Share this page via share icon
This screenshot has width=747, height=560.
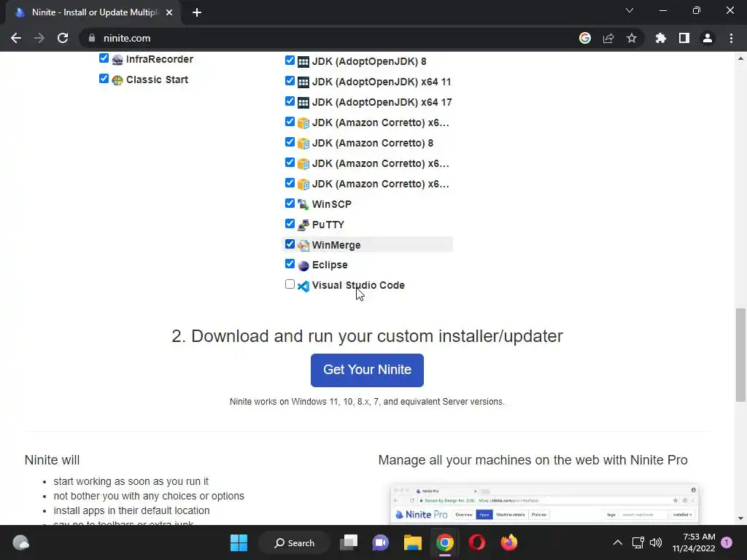coord(608,38)
